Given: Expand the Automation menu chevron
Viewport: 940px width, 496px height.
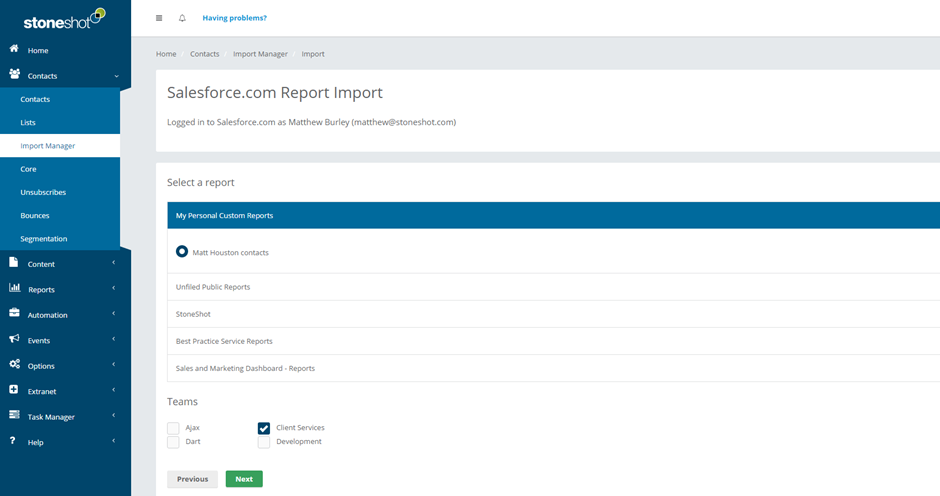Looking at the screenshot, I should 113,314.
